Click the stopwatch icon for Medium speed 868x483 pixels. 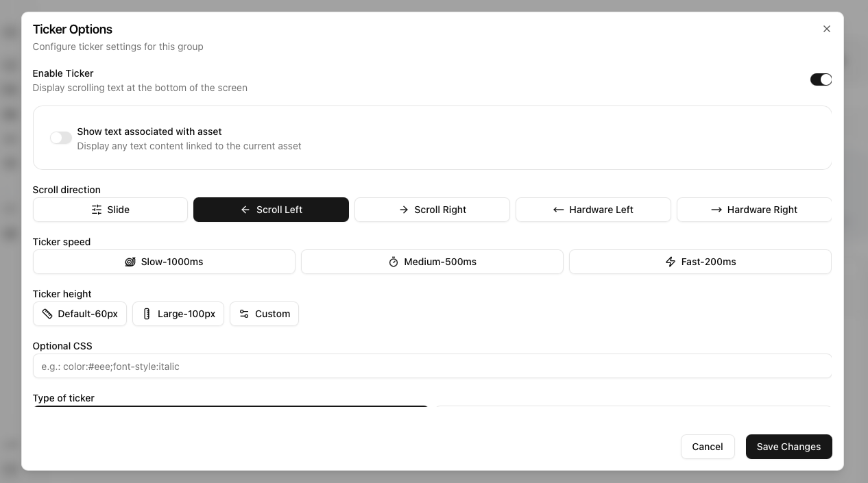coord(394,262)
